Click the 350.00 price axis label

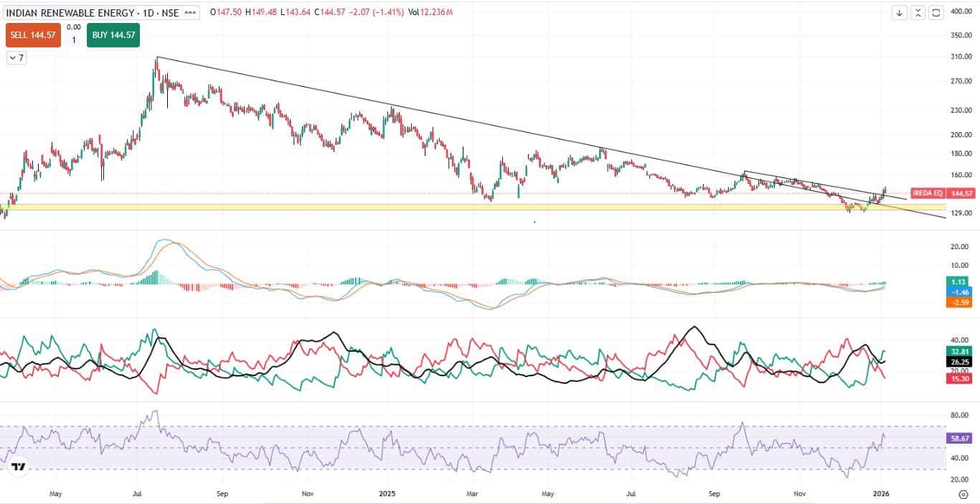[x=961, y=35]
